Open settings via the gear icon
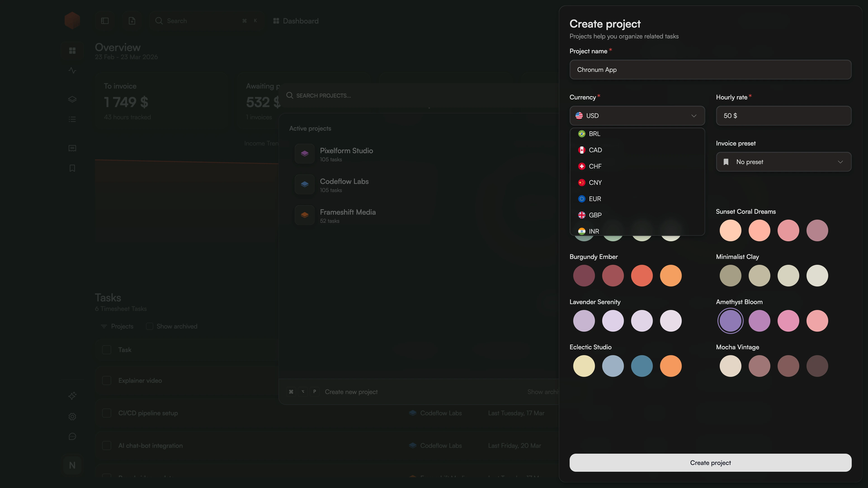Image resolution: width=868 pixels, height=488 pixels. click(x=72, y=417)
